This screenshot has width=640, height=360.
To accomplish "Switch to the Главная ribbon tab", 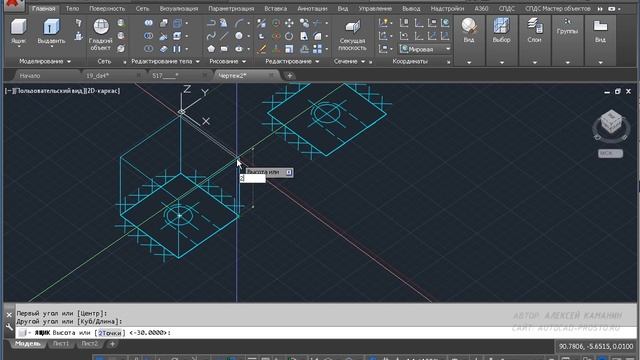I will tap(44, 9).
